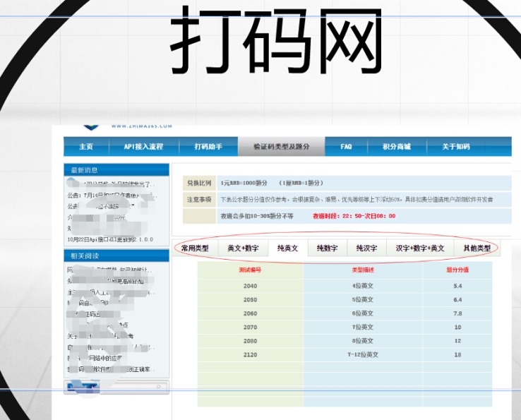Select 验证码类型及题分 navigation tab
The image size is (521, 420).
[282, 147]
